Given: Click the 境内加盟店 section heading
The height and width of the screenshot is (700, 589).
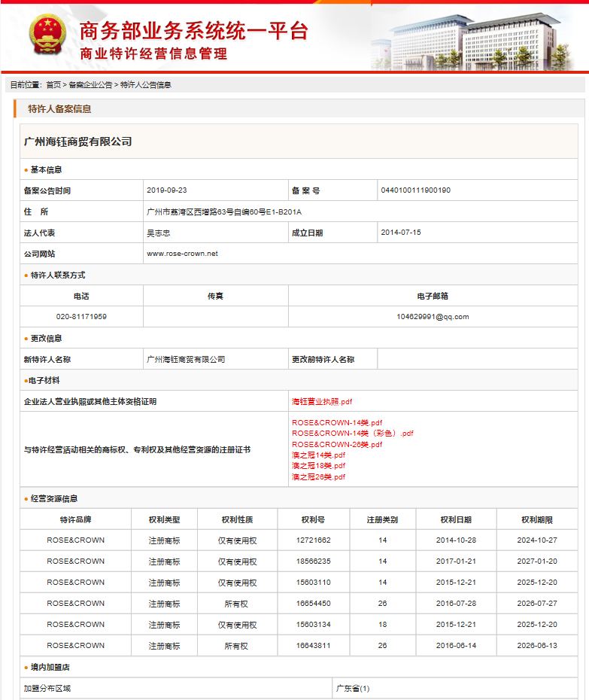Looking at the screenshot, I should (50, 667).
